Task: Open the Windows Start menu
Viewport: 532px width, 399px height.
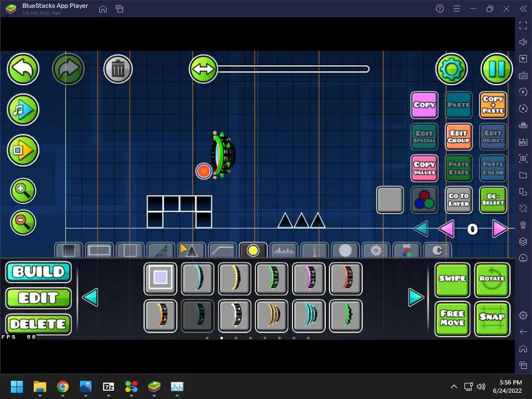Action: (17, 387)
